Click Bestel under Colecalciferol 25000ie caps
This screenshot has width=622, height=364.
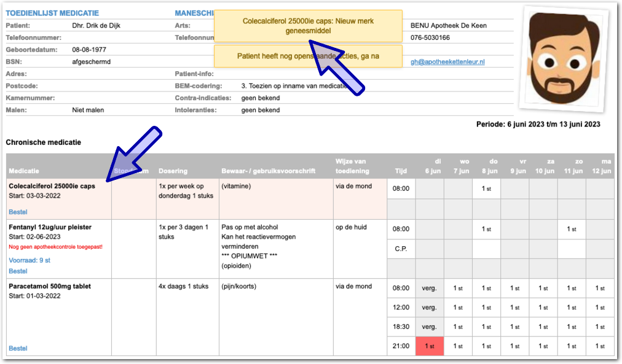(x=18, y=212)
